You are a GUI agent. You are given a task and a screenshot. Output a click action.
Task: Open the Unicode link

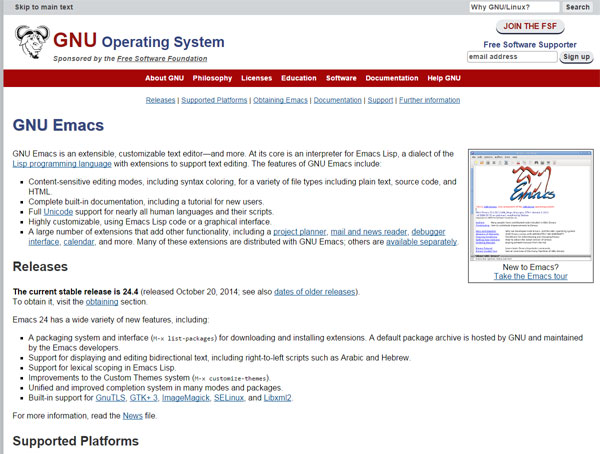[x=58, y=212]
